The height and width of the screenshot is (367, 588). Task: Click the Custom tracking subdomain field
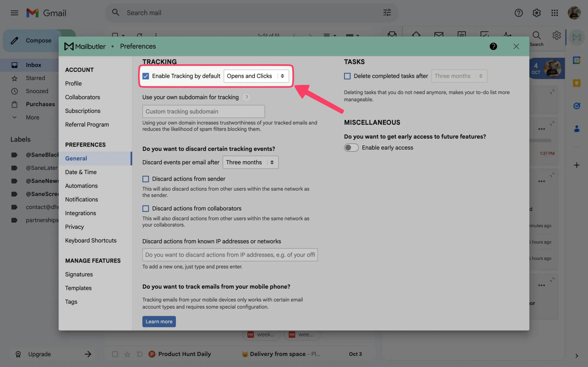(x=203, y=111)
